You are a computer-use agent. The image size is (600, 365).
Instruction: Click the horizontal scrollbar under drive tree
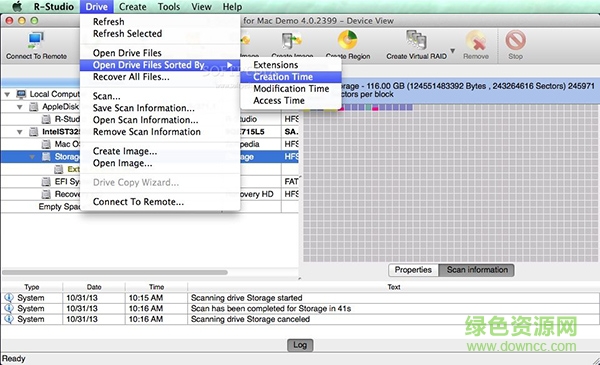coord(115,273)
